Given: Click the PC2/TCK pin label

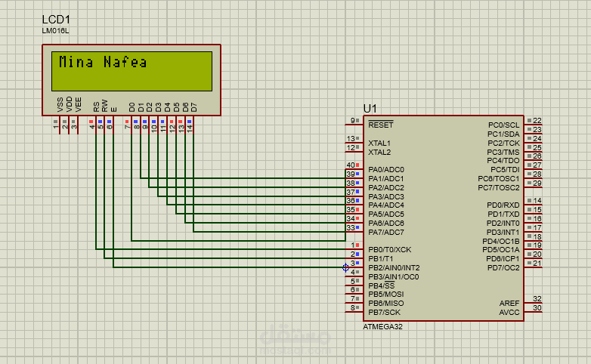Looking at the screenshot, I should [503, 143].
